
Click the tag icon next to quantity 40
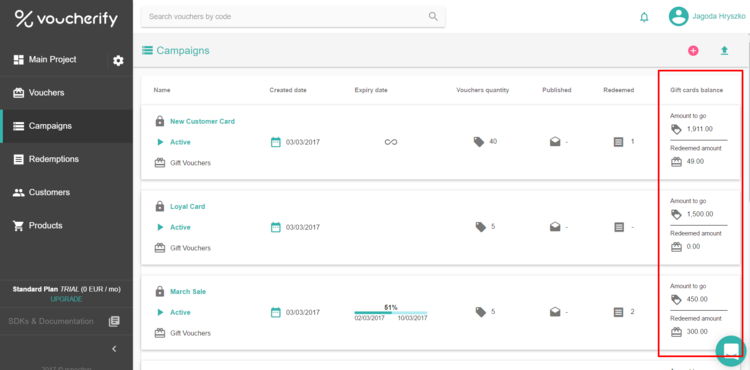(479, 141)
